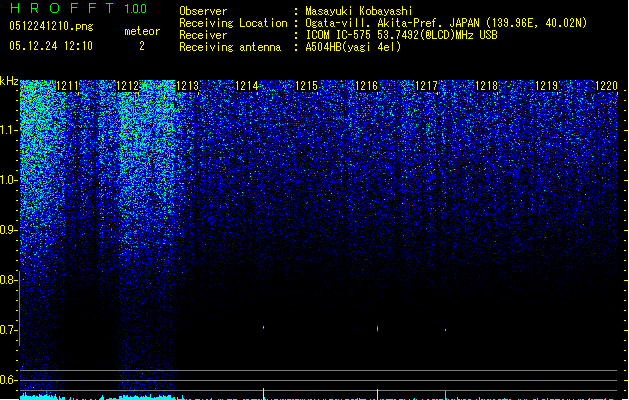Click the Receiving antenna label
The width and height of the screenshot is (629, 400).
tap(230, 47)
